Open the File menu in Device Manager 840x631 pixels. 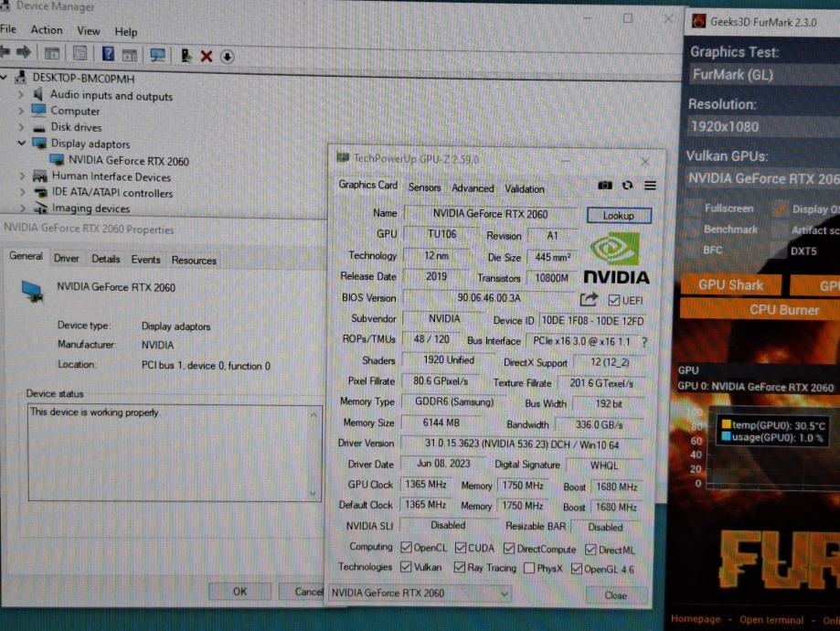click(x=8, y=29)
